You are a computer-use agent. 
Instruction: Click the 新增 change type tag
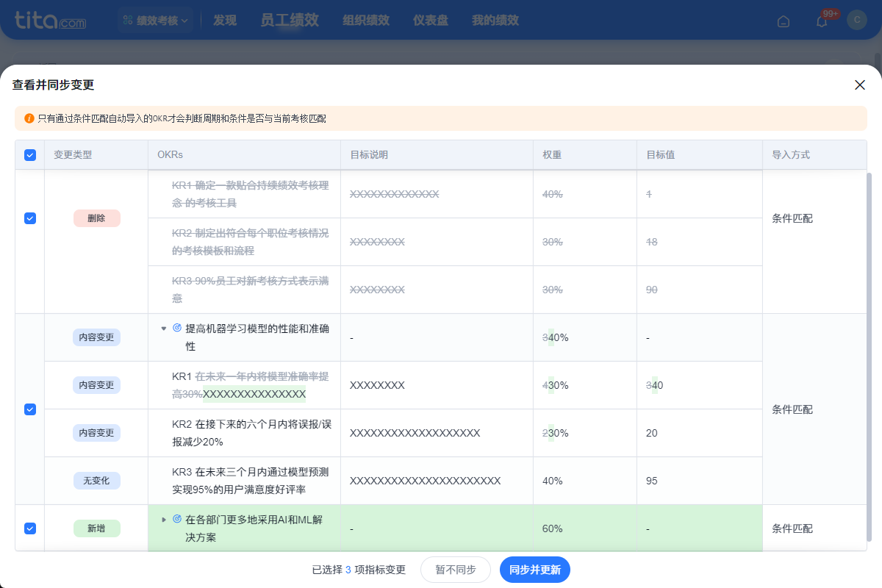click(96, 528)
